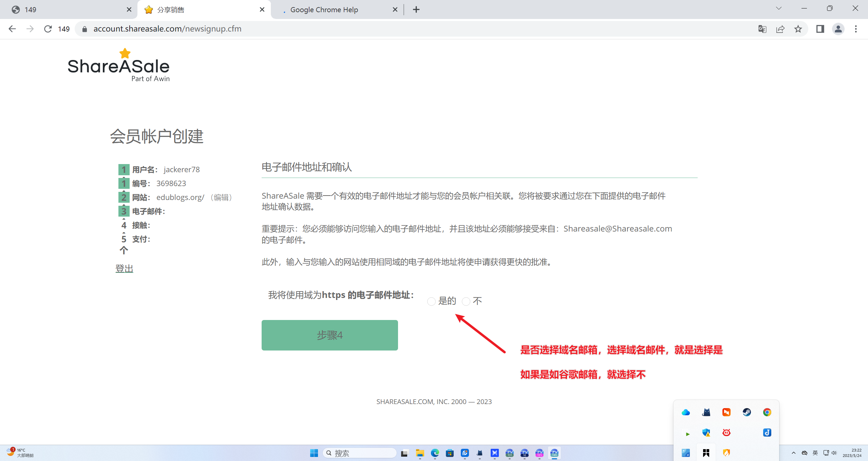Select the 是的 radio button

[x=431, y=301]
